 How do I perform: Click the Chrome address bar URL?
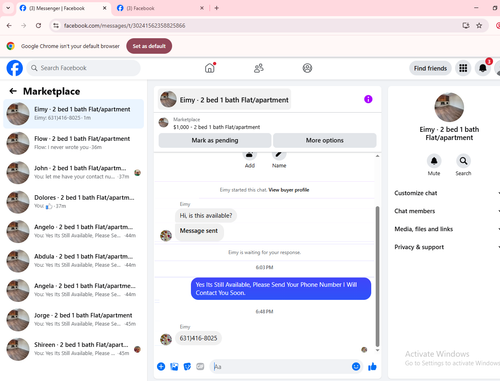click(124, 26)
